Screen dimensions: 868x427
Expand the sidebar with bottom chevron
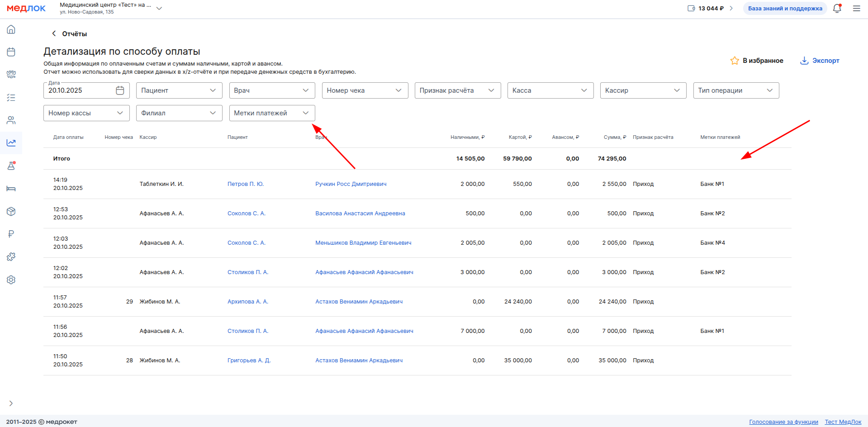click(11, 403)
